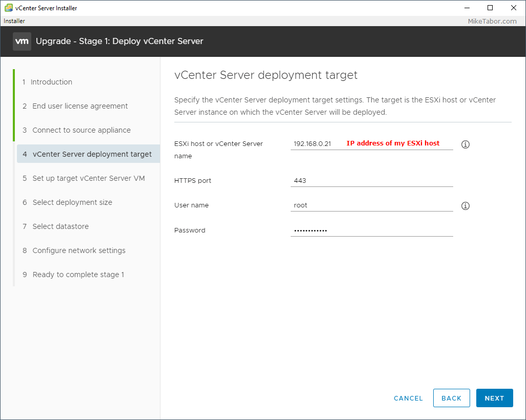Click the 'Upgrade - Stage 1: Deploy vCenter Server' title

[x=119, y=41]
